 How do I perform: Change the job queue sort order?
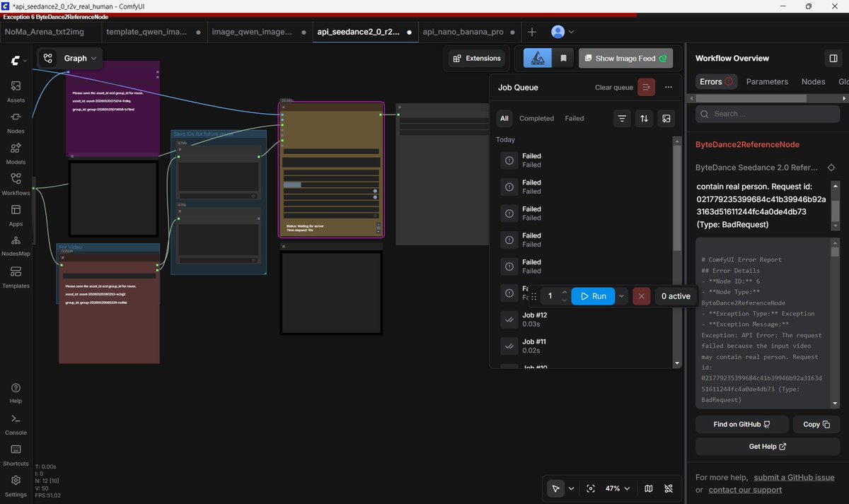644,119
